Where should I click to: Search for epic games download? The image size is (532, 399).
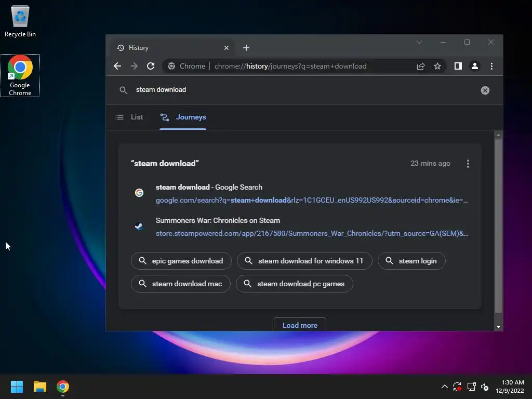click(181, 261)
